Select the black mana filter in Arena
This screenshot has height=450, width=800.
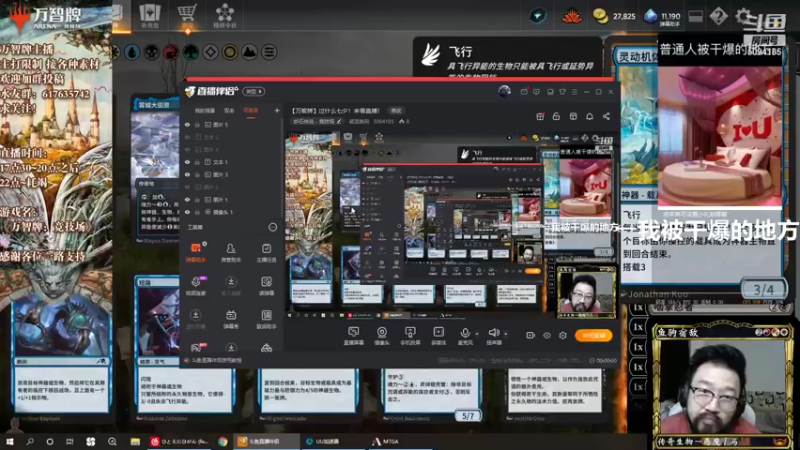(152, 52)
